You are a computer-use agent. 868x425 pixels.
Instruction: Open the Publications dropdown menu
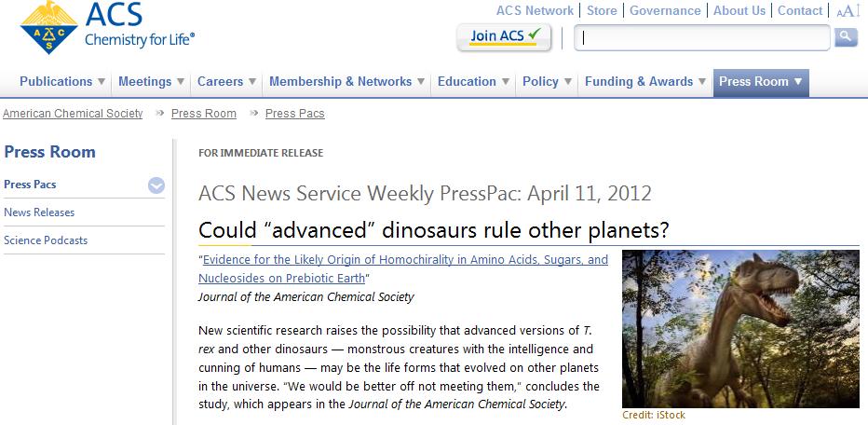pyautogui.click(x=62, y=82)
